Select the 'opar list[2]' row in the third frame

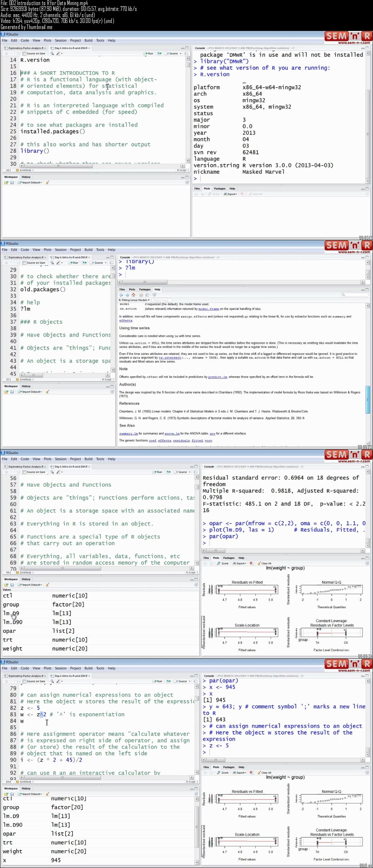pyautogui.click(x=100, y=631)
